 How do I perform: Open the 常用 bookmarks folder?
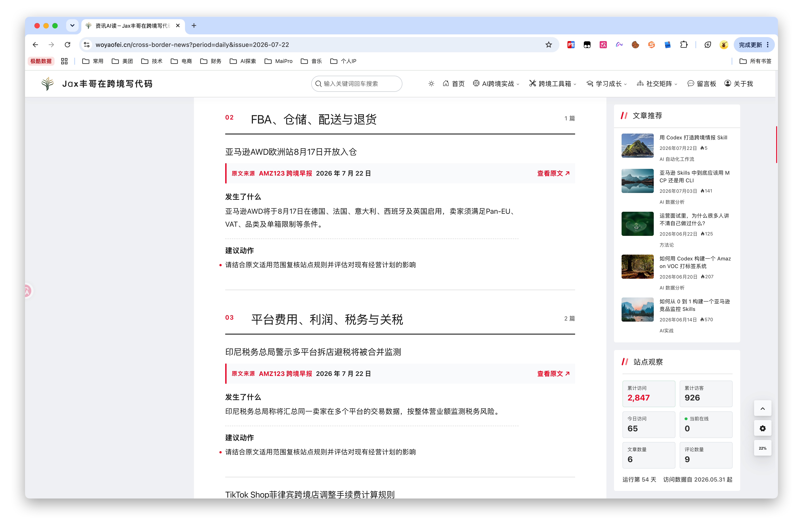(x=93, y=61)
